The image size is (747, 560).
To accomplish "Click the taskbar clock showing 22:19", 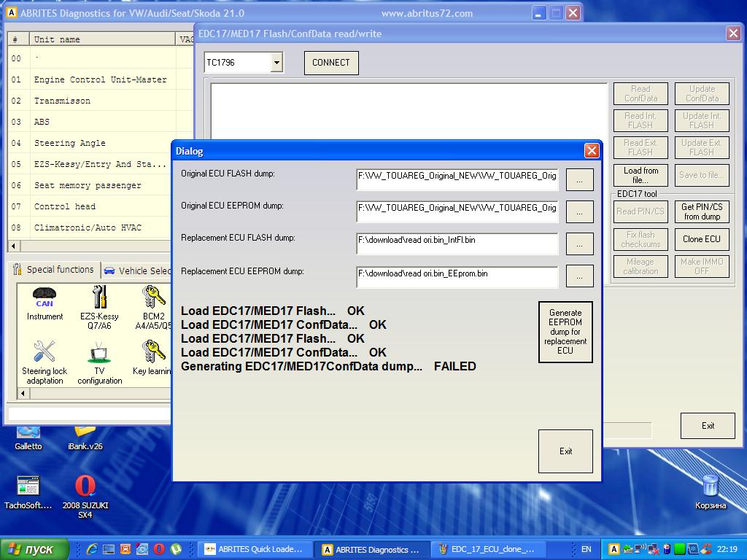I will point(727,549).
